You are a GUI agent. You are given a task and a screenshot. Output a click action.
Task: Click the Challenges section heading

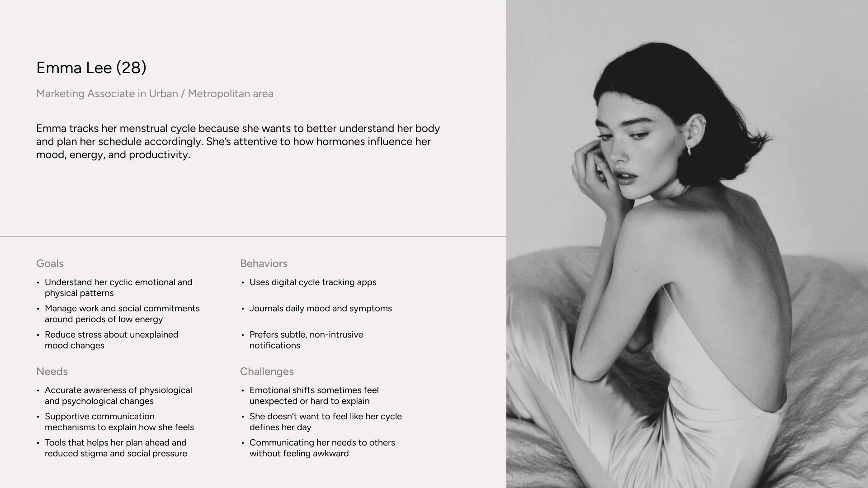267,371
